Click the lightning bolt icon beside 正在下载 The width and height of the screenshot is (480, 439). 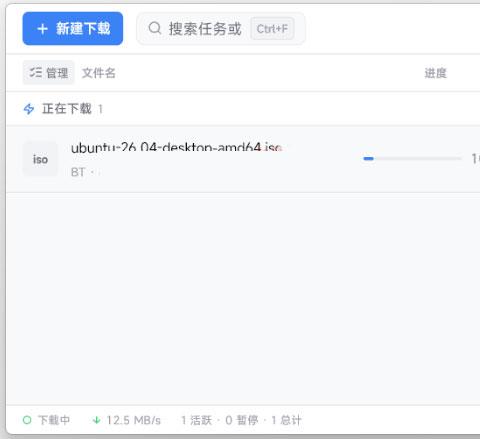coord(29,109)
